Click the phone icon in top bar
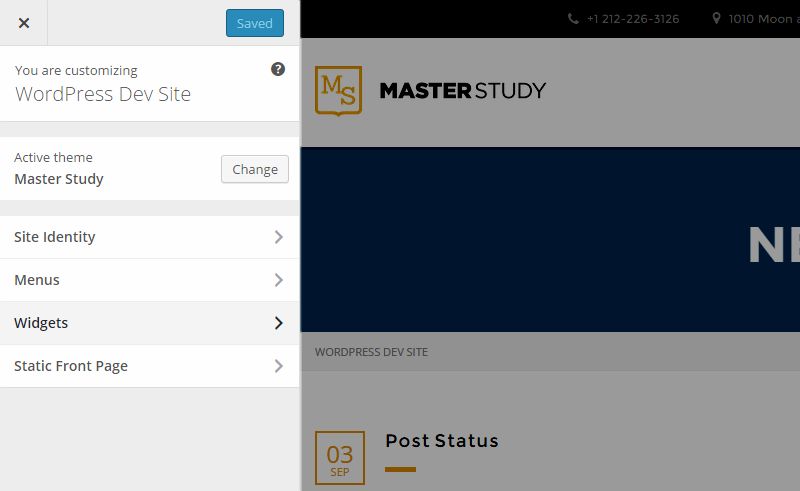Screen dimensions: 800x491 coord(573,19)
